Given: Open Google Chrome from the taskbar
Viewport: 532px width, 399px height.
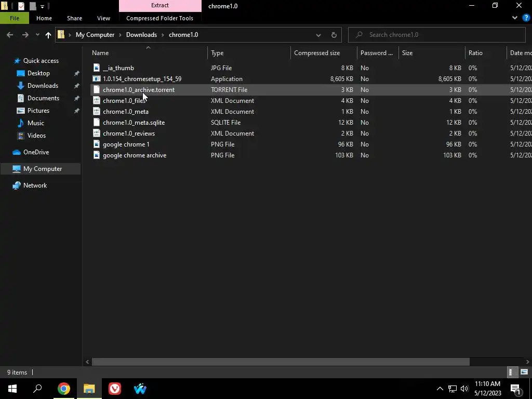Looking at the screenshot, I should [x=63, y=389].
